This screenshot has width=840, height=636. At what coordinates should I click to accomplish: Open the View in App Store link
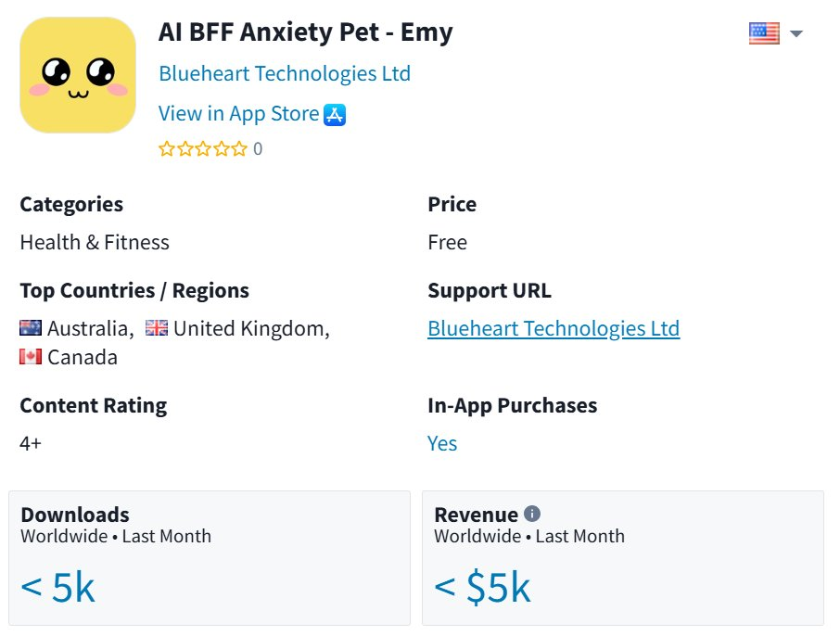(238, 114)
